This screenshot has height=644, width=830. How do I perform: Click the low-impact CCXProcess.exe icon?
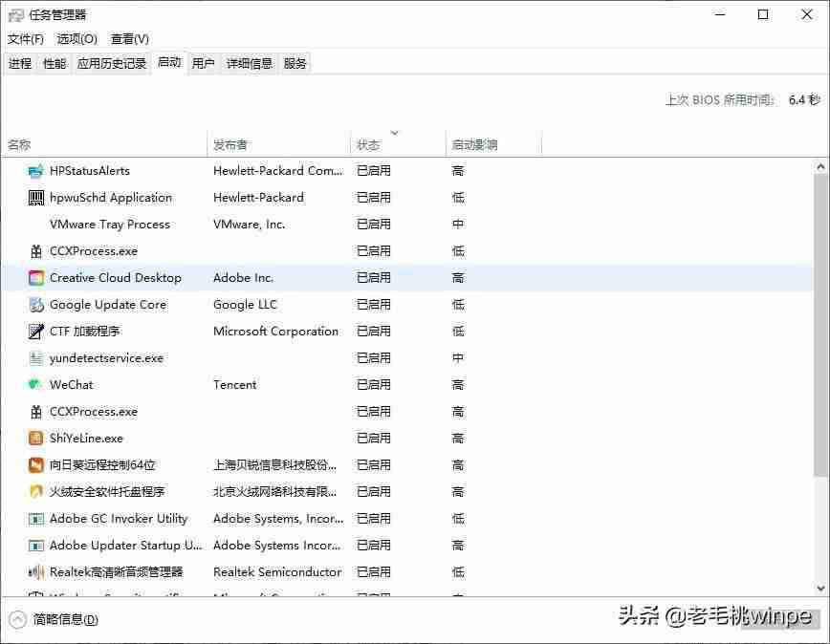[x=35, y=251]
